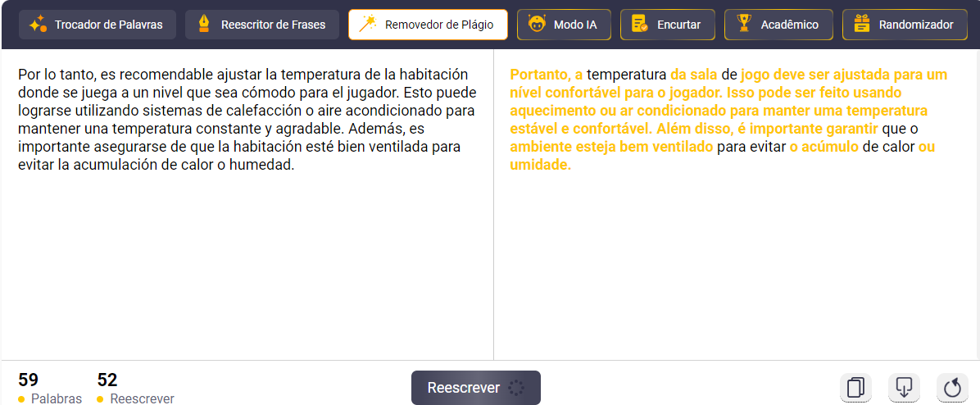Click highlighted phrase "Além disso, é importante garantir"
The height and width of the screenshot is (405, 980).
(767, 129)
